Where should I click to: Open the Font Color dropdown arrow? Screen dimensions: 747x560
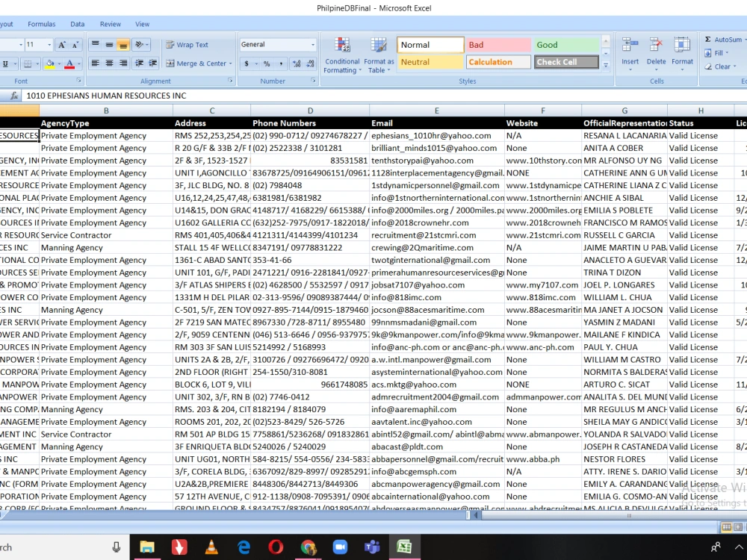(79, 63)
